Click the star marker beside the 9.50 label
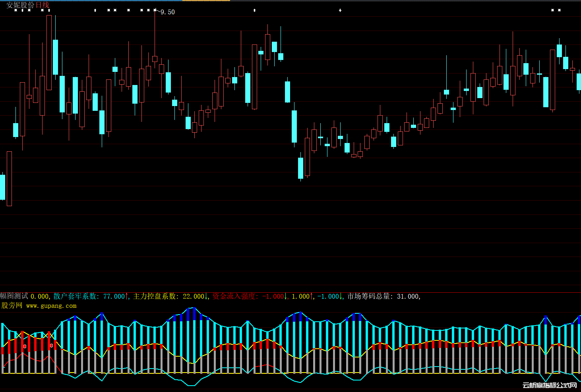The height and width of the screenshot is (392, 581). click(155, 10)
